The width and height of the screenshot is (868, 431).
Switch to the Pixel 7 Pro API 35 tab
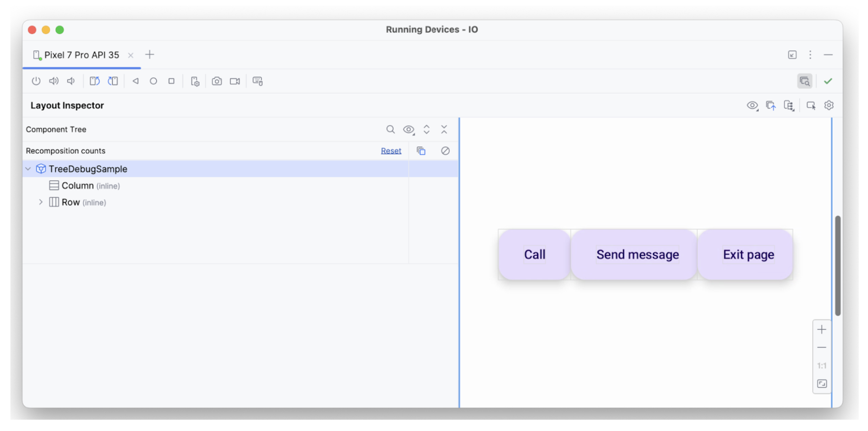point(80,54)
